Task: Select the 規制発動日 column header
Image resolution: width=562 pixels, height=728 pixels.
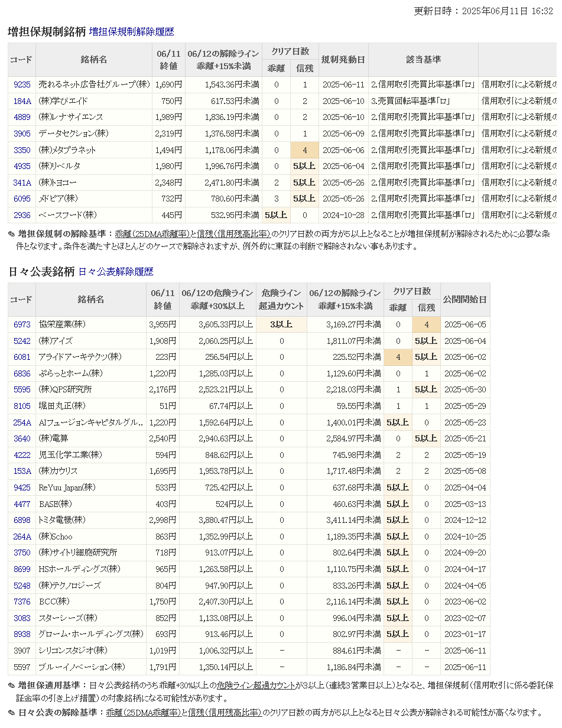Action: (x=343, y=60)
